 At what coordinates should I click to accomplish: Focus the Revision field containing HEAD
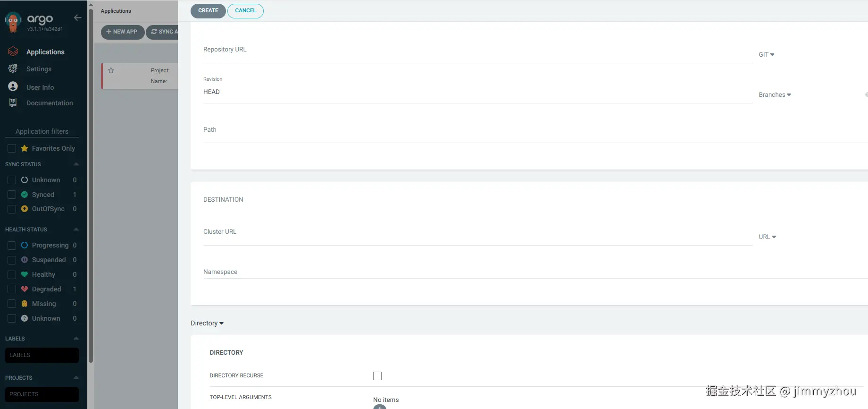coord(477,92)
